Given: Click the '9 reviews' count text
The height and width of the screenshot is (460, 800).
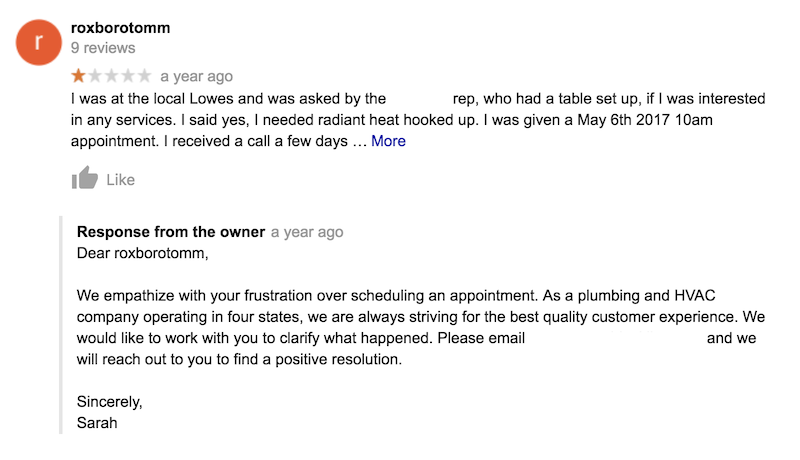Looking at the screenshot, I should click(103, 48).
